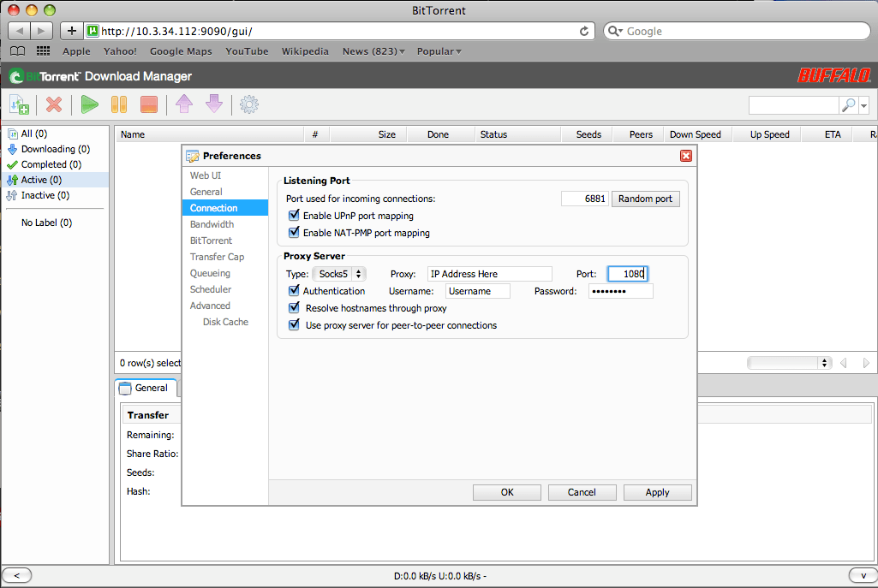Reload the page with refresh icon
878x588 pixels.
(x=584, y=32)
